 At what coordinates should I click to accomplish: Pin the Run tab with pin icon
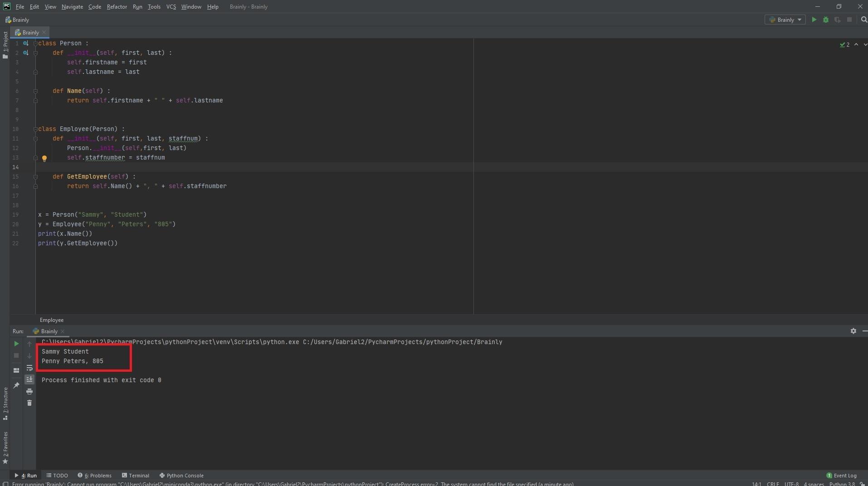pyautogui.click(x=16, y=385)
